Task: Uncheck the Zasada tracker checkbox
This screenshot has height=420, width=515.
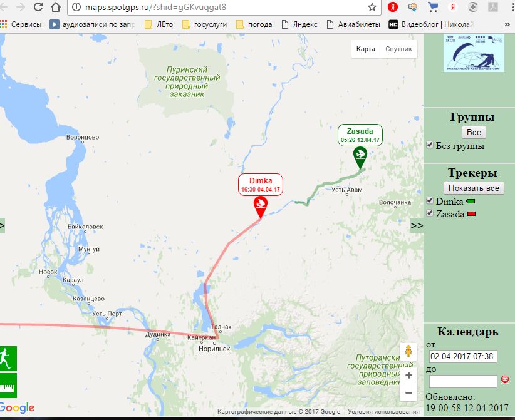Action: click(x=430, y=213)
